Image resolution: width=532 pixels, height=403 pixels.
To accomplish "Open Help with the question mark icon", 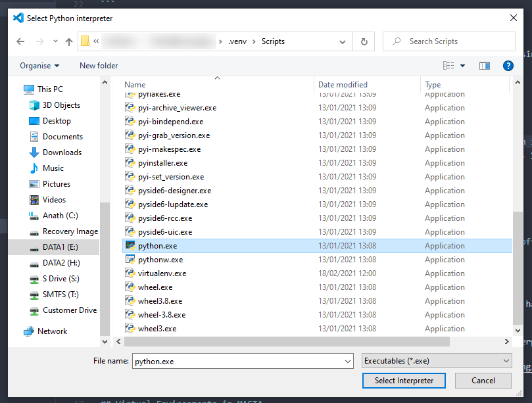I will tap(508, 66).
